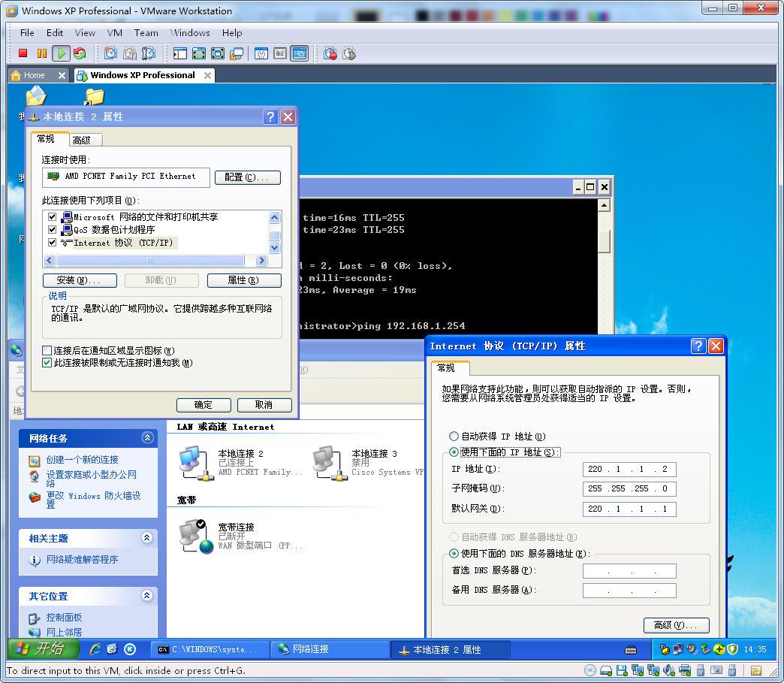Image resolution: width=784 pixels, height=683 pixels.
Task: Click the sound card device status icon
Action: point(669,670)
